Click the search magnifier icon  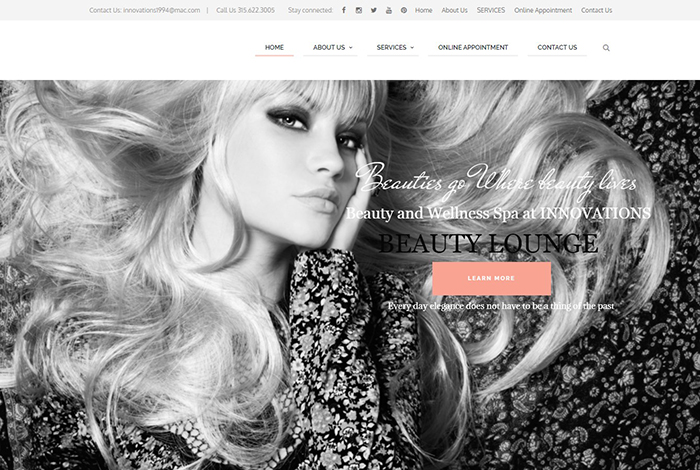pos(606,48)
